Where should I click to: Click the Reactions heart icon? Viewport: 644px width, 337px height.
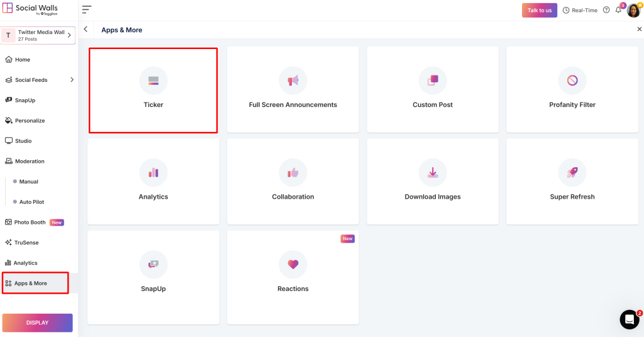click(293, 265)
